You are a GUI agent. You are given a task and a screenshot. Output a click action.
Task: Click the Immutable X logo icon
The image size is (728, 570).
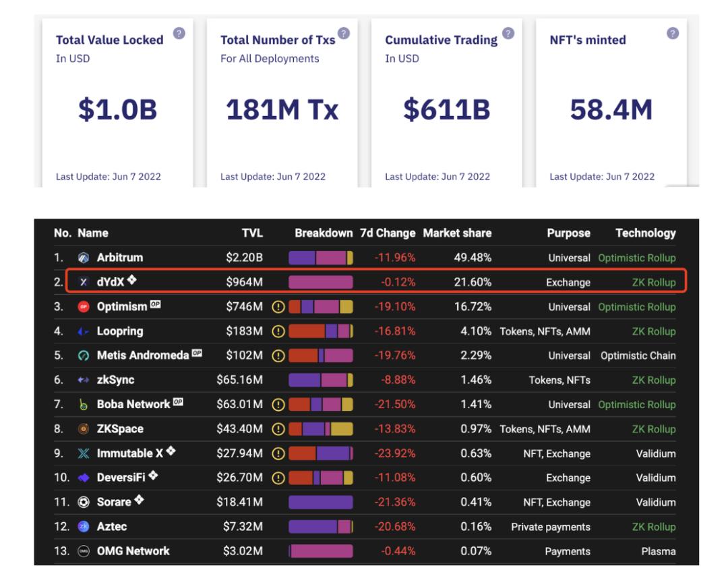pyautogui.click(x=84, y=453)
